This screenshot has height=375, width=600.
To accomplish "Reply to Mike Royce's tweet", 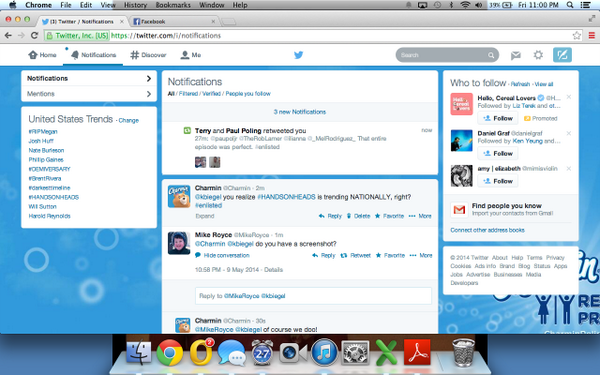I will point(324,256).
